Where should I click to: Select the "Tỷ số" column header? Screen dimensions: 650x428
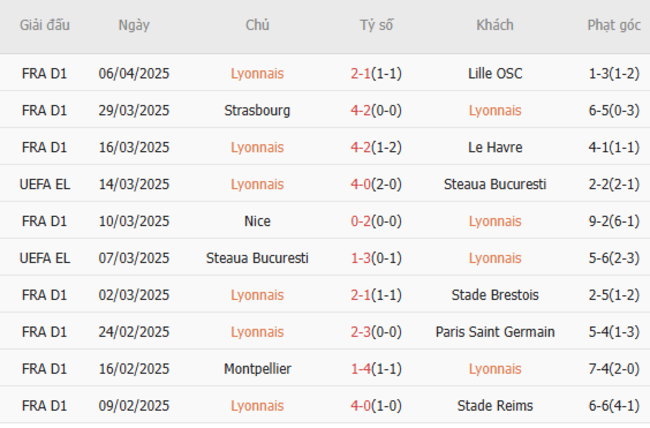376,25
